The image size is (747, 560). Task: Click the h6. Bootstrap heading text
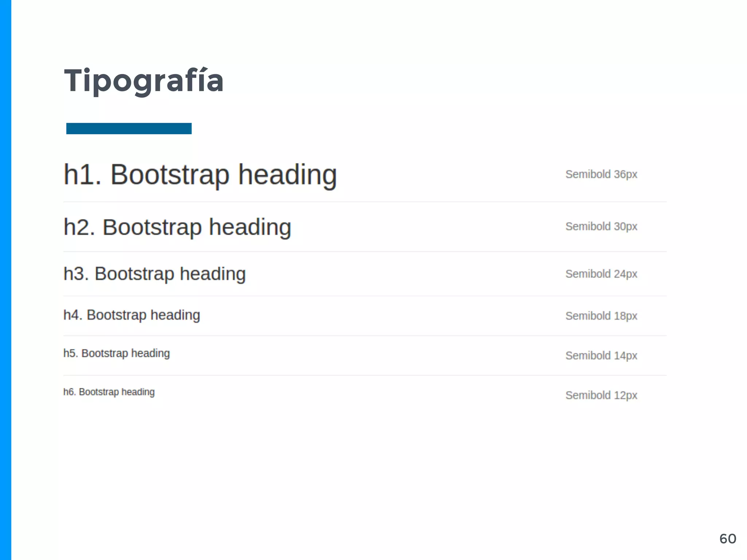109,392
